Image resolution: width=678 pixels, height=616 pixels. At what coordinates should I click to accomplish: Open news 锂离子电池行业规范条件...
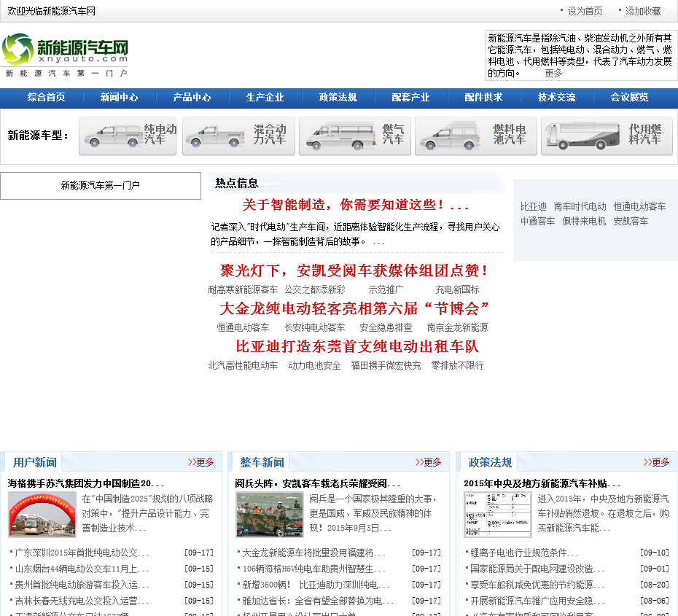524,553
